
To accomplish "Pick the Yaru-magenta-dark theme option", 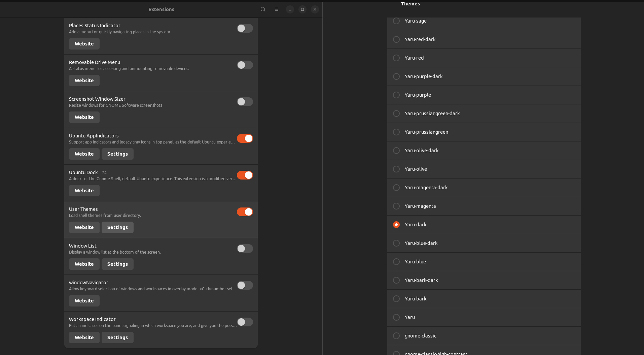I will click(x=396, y=188).
